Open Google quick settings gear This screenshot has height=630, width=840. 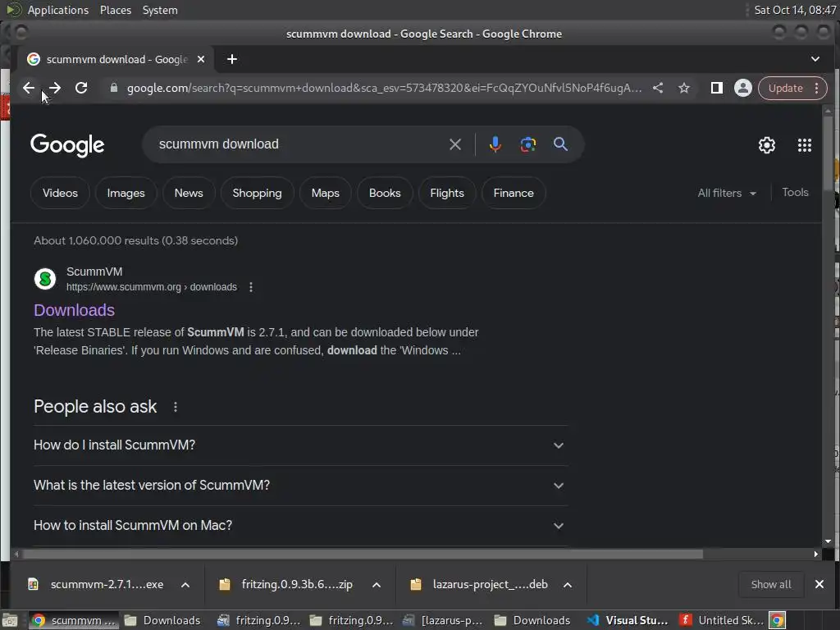point(767,145)
